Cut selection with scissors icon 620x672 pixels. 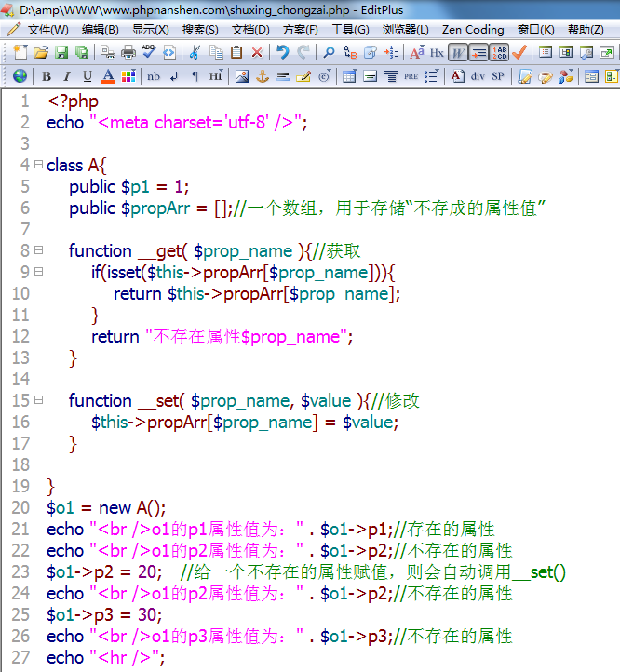(195, 52)
